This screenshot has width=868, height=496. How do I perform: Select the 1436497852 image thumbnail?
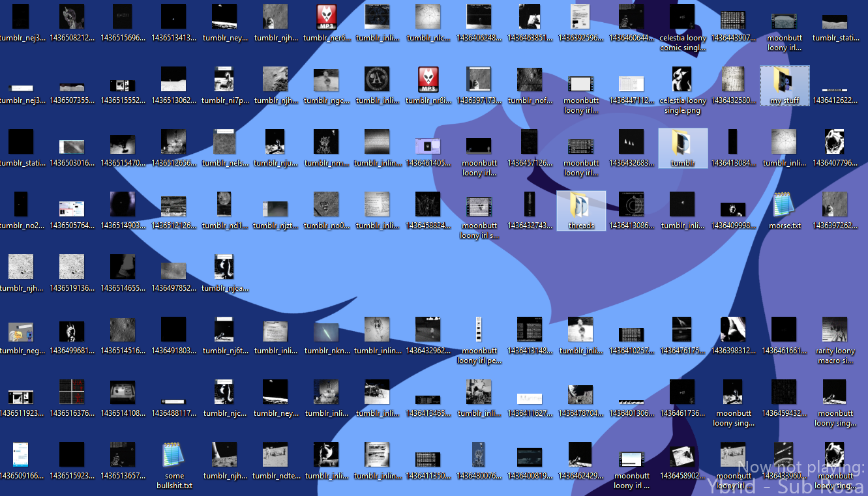click(x=174, y=270)
